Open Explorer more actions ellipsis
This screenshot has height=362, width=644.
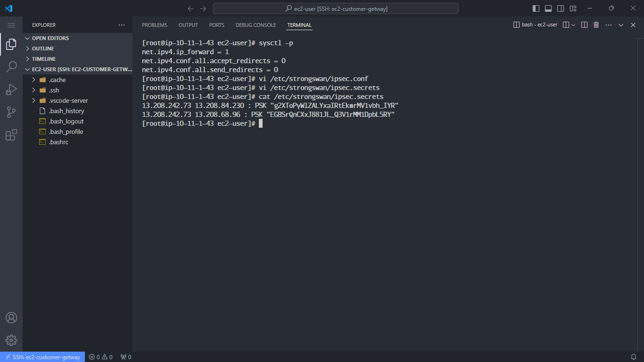122,25
